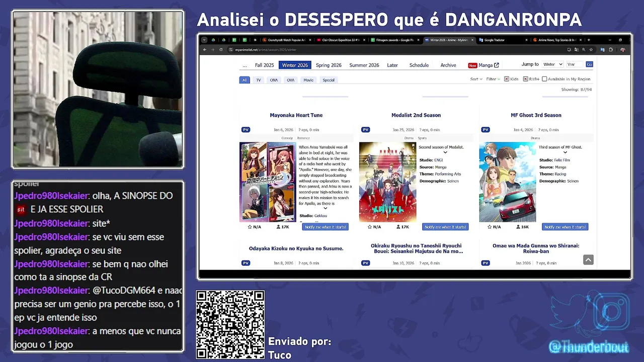
Task: Toggle the Kids filter checkbox
Action: click(x=507, y=79)
